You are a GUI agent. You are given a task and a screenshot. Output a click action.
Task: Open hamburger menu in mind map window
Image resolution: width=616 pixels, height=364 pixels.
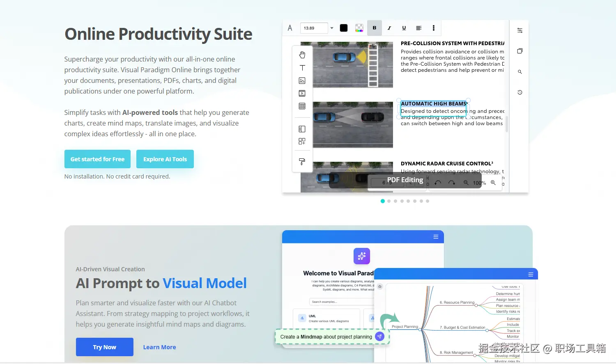coord(531,275)
